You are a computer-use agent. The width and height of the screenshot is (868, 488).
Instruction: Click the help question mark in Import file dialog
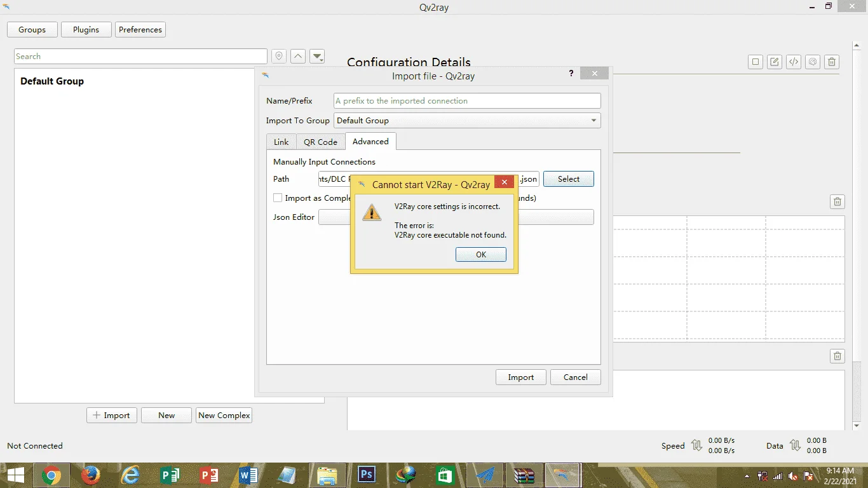pos(572,74)
